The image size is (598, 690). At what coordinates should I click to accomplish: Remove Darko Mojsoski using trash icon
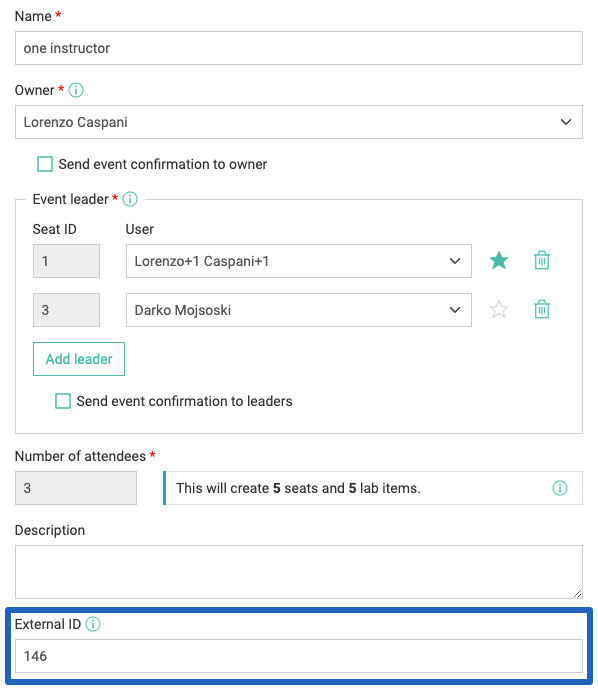pos(542,309)
